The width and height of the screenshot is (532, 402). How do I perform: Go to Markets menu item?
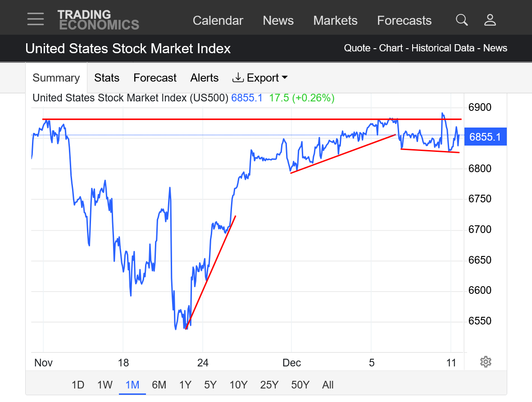tap(335, 21)
